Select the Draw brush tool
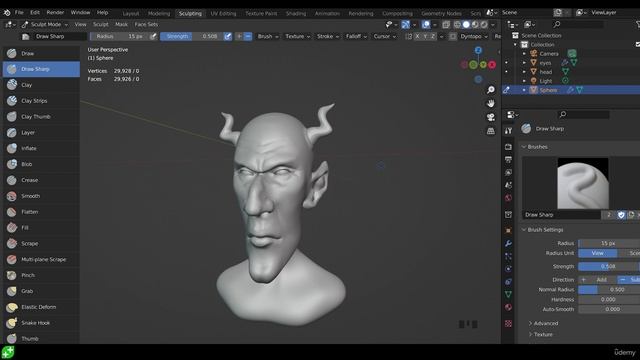 tap(41, 53)
